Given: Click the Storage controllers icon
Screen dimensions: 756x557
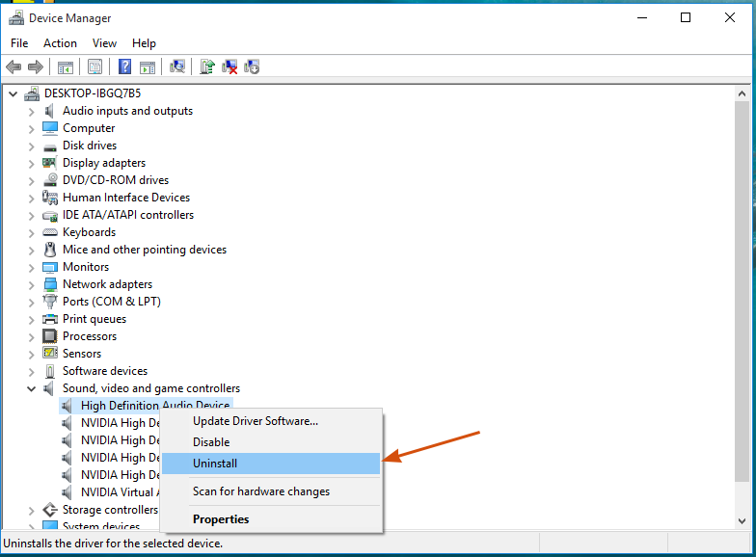Looking at the screenshot, I should (x=50, y=509).
